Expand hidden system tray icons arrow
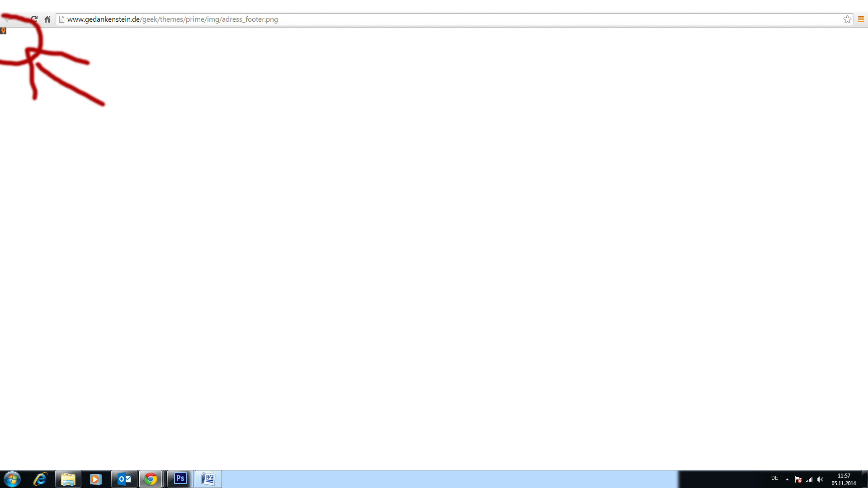Screen dimensions: 868x488 787,479
